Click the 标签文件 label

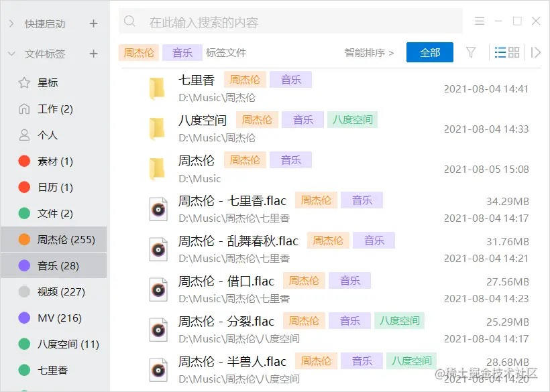pyautogui.click(x=226, y=52)
